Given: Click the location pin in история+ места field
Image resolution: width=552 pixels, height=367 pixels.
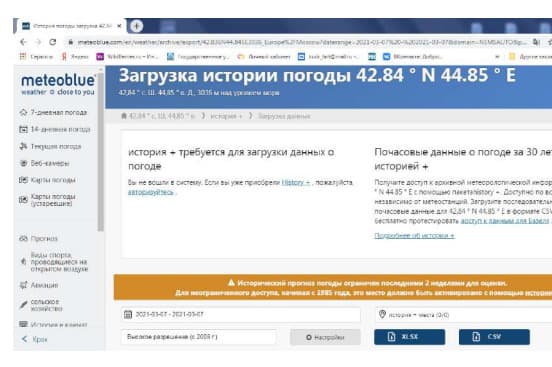Looking at the screenshot, I should point(382,314).
